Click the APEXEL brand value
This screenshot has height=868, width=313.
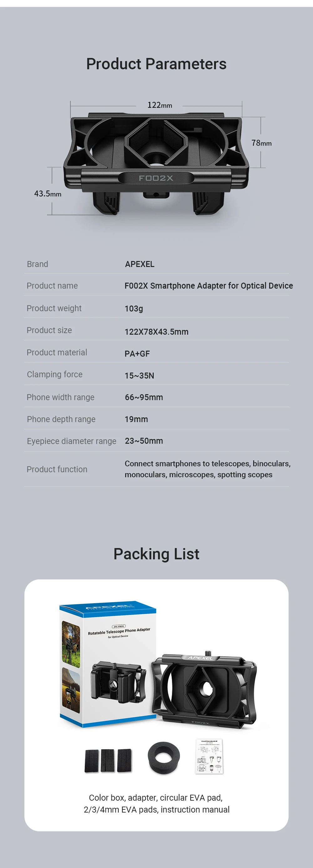point(140,264)
